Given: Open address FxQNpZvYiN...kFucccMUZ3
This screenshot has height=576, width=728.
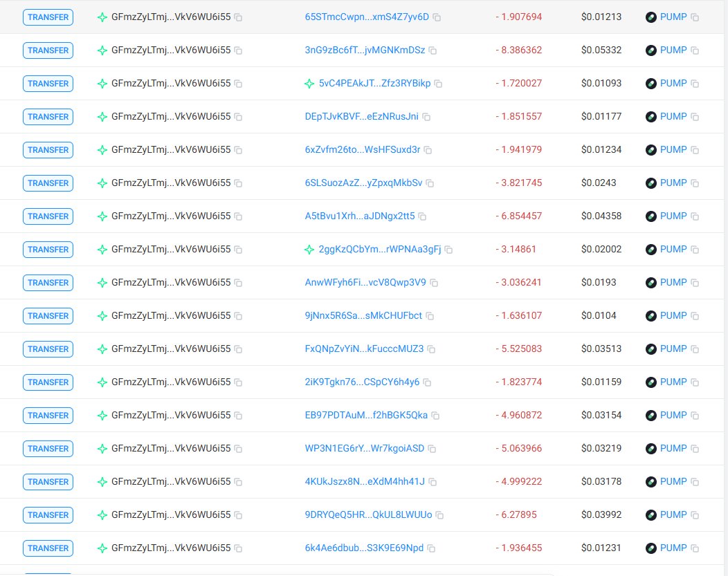Looking at the screenshot, I should click(x=365, y=349).
